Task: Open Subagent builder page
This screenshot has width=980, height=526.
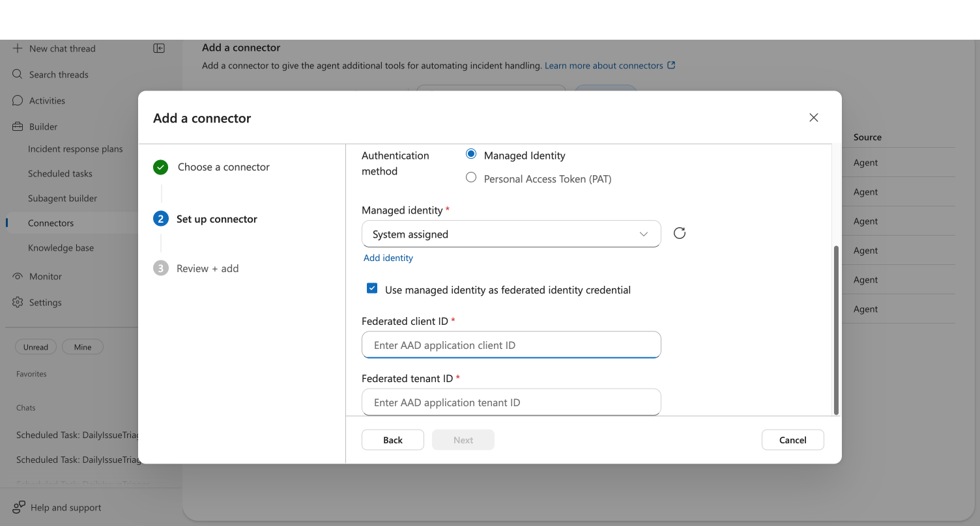Action: point(63,199)
